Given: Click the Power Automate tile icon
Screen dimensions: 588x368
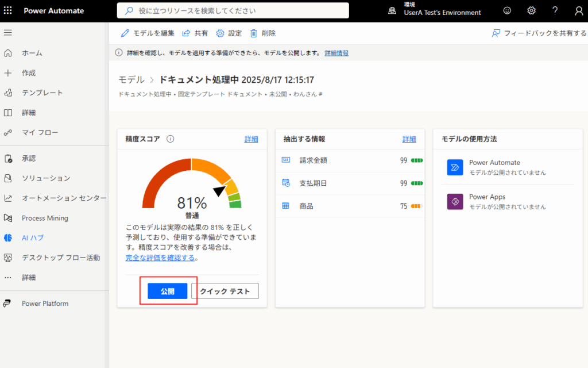Looking at the screenshot, I should point(455,167).
